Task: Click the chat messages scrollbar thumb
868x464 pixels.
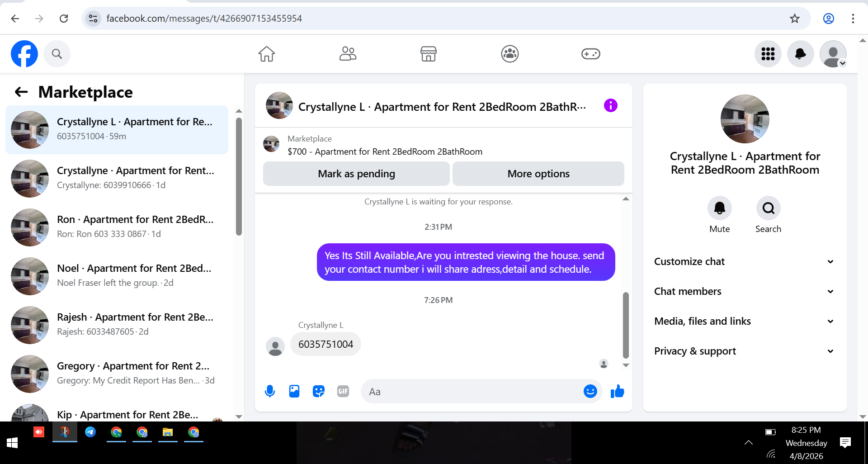Action: pos(626,325)
